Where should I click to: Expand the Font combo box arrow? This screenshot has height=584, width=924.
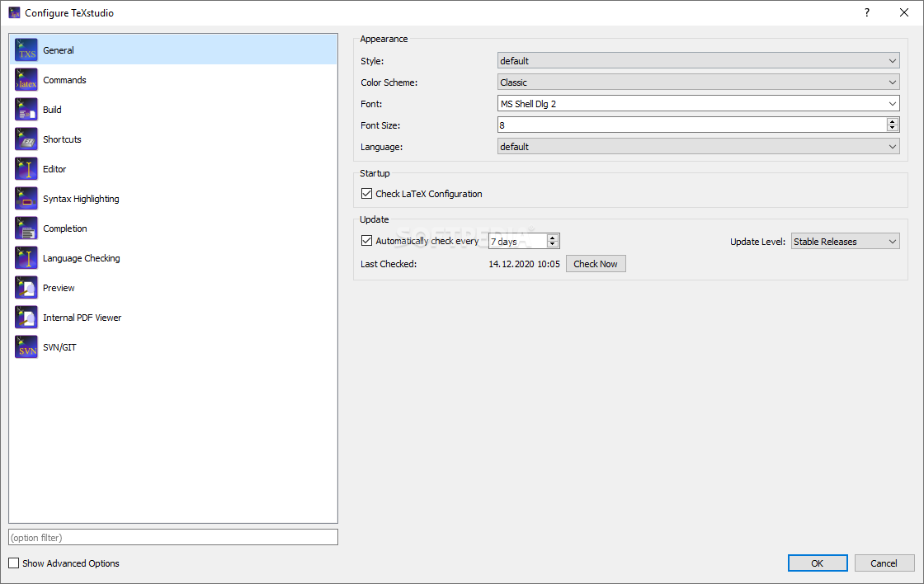(x=892, y=104)
